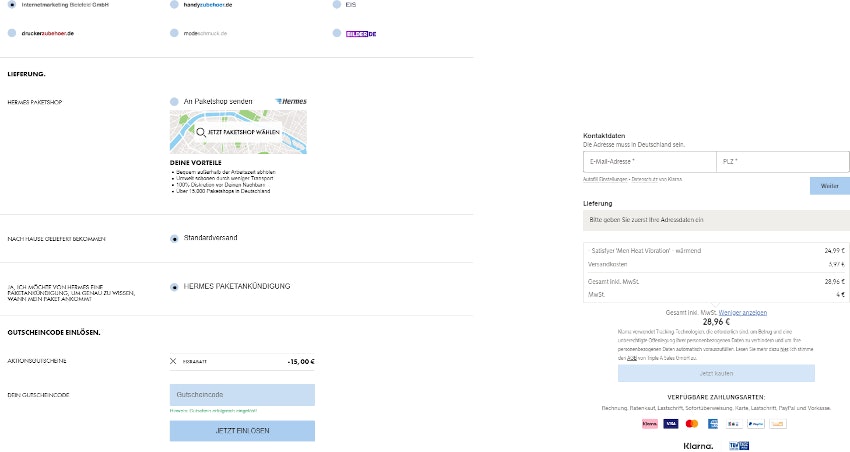Image resolution: width=850 pixels, height=452 pixels.
Task: Click into the PLZ field
Action: [x=781, y=161]
